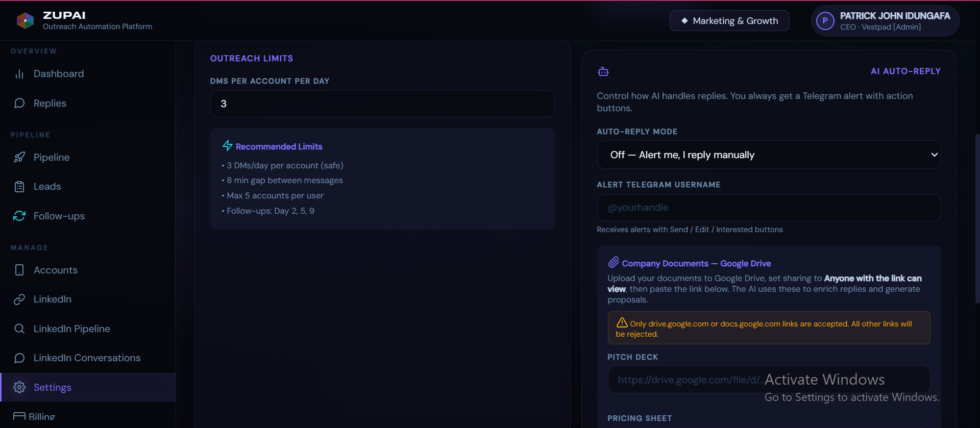Viewport: 980px width, 428px height.
Task: Click the LinkedIn chain link icon
Action: click(x=19, y=299)
